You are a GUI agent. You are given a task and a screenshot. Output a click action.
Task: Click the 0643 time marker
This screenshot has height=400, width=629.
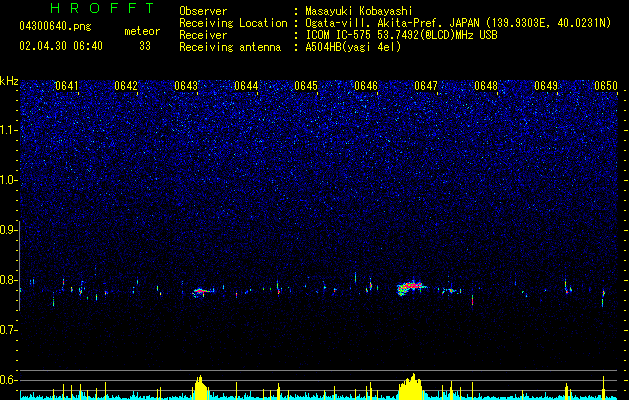pos(186,86)
